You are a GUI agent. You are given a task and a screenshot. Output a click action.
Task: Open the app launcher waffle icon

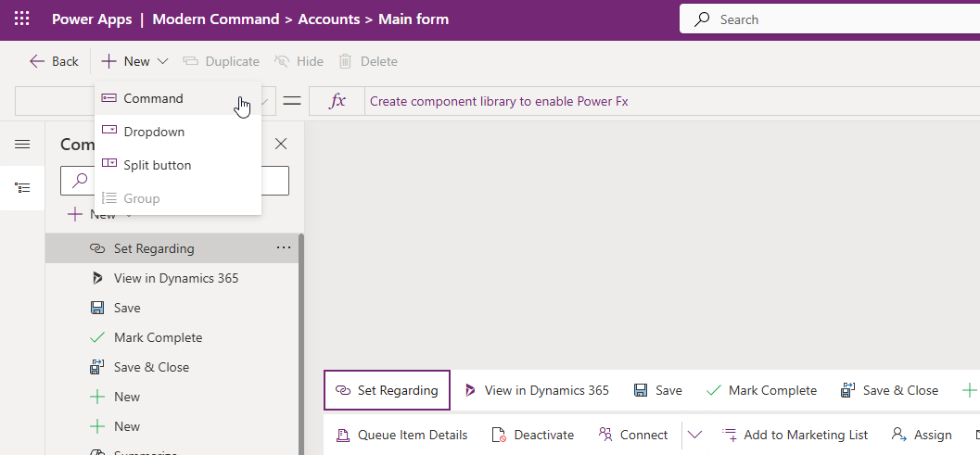[x=22, y=19]
